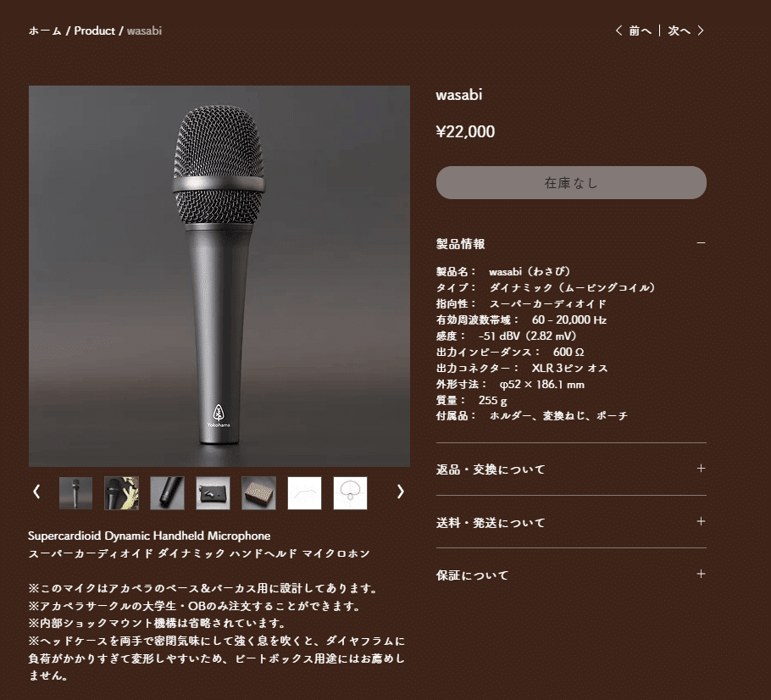Click the タイプ ダイナミック spec line
This screenshot has height=700, width=771.
(546, 288)
